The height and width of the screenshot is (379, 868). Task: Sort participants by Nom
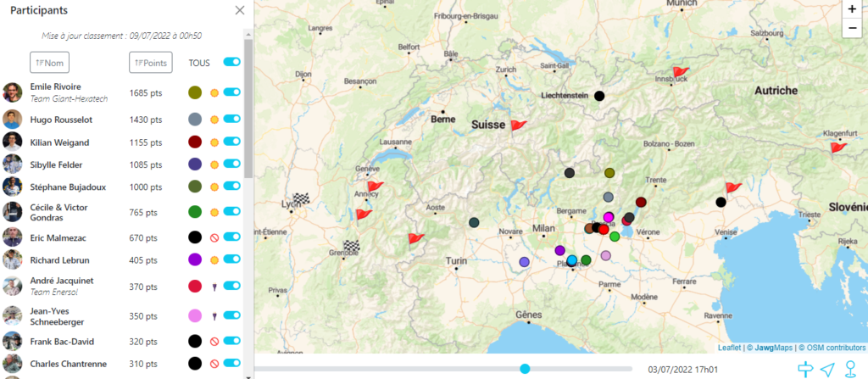(49, 62)
